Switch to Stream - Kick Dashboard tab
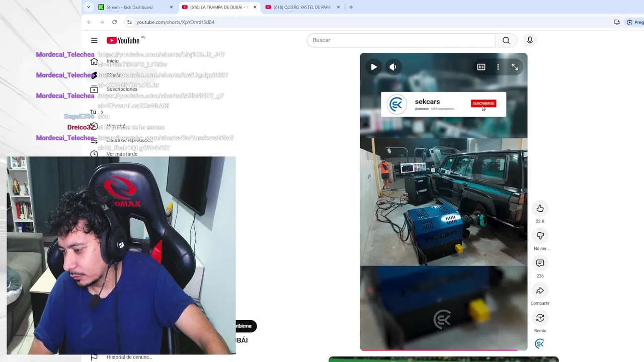 pos(130,7)
